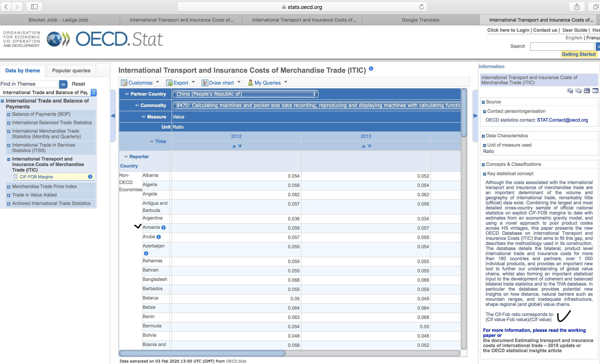Switch to Blocket Jobb browser tab
600x364 pixels.
tap(58, 20)
